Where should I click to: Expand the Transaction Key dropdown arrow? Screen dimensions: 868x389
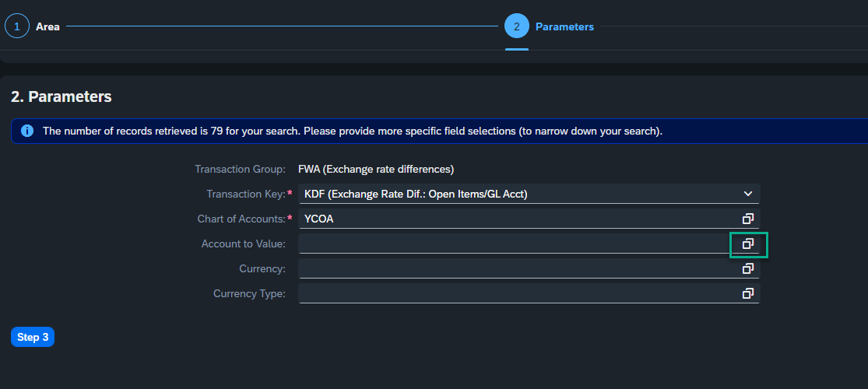(x=748, y=194)
